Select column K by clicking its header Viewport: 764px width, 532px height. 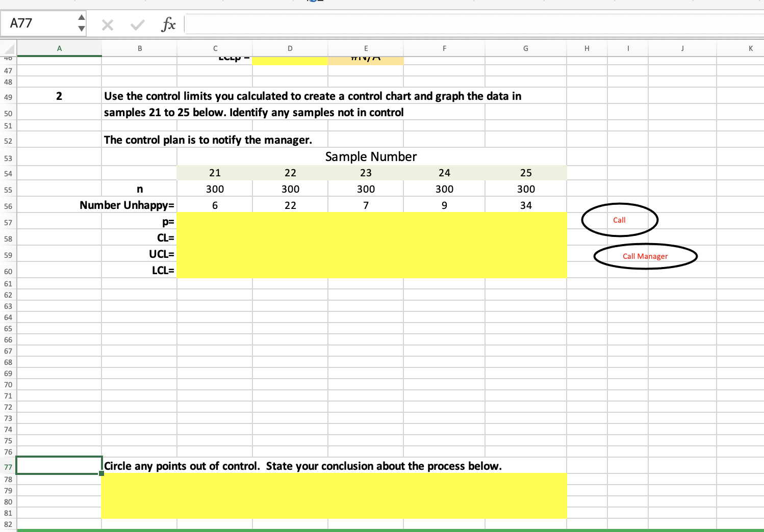751,48
